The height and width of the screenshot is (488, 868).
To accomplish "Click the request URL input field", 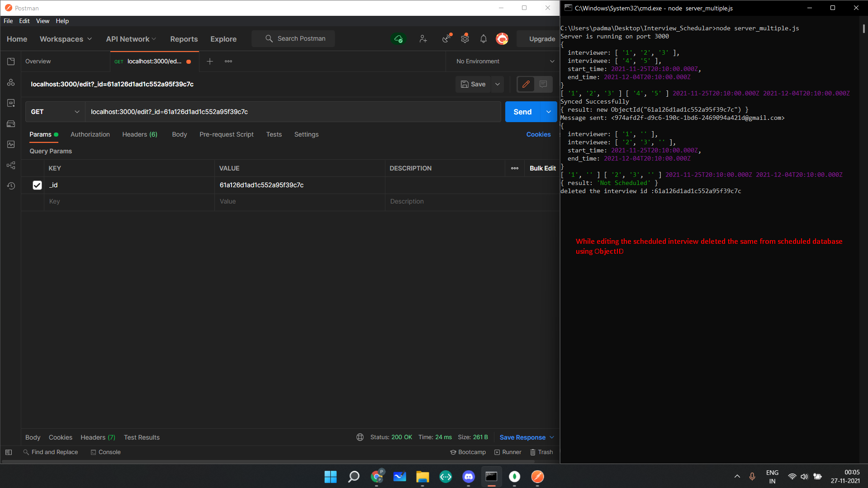I will pos(293,112).
